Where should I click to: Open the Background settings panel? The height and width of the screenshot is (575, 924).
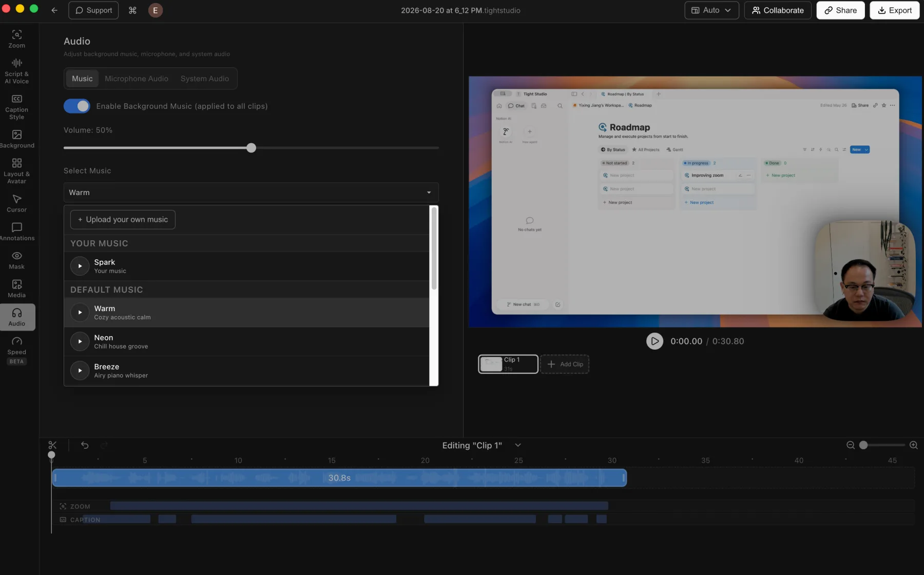tap(16, 139)
